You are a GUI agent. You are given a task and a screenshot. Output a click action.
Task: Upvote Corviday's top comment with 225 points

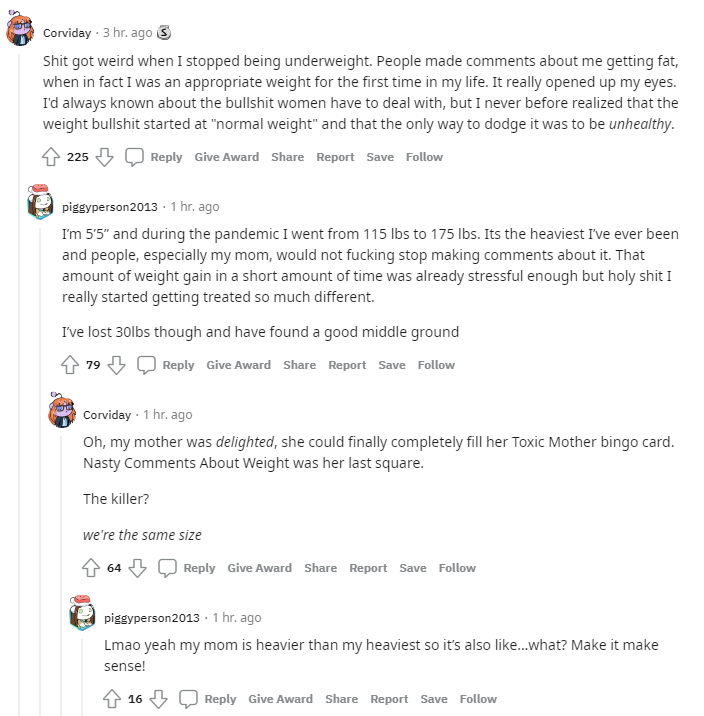tap(51, 157)
